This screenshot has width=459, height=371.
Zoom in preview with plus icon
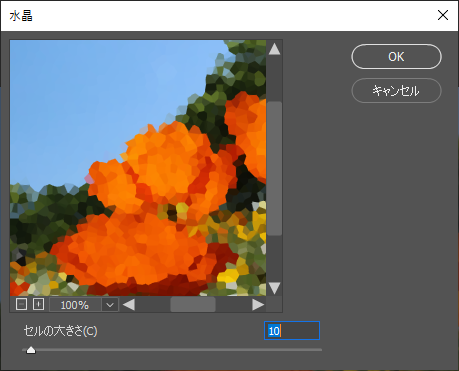39,304
